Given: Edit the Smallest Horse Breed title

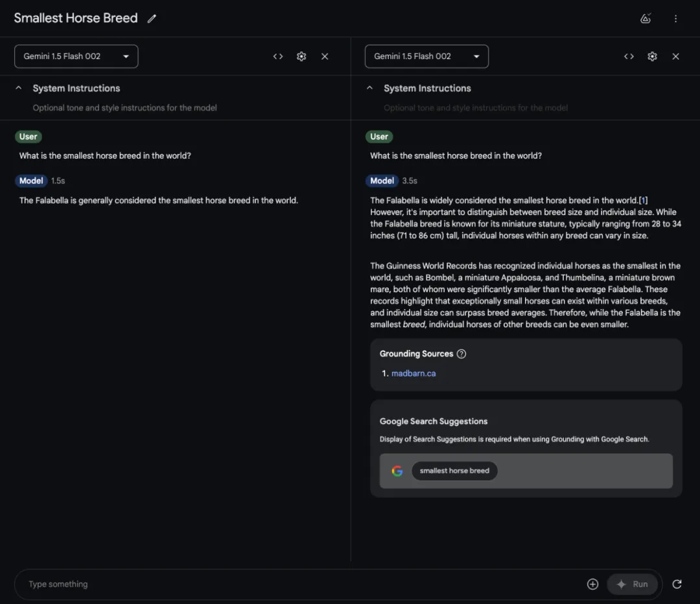Looking at the screenshot, I should click(x=152, y=18).
